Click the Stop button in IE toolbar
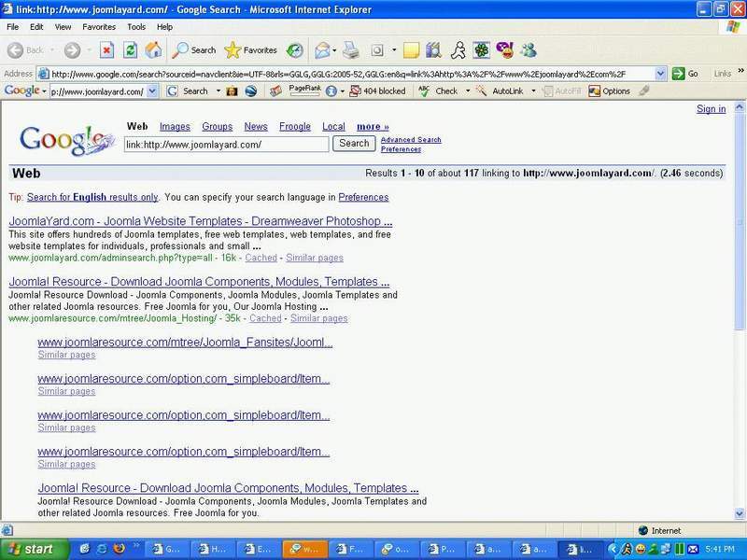This screenshot has width=747, height=560. click(x=106, y=50)
